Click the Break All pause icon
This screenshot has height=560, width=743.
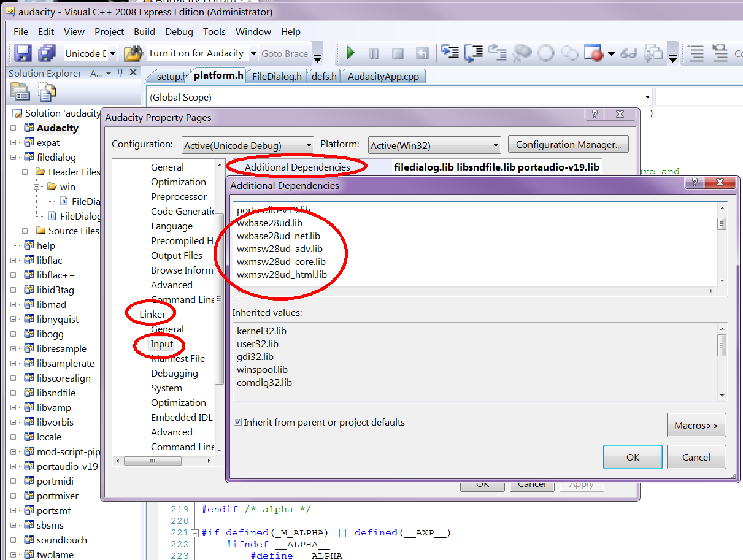[x=374, y=53]
